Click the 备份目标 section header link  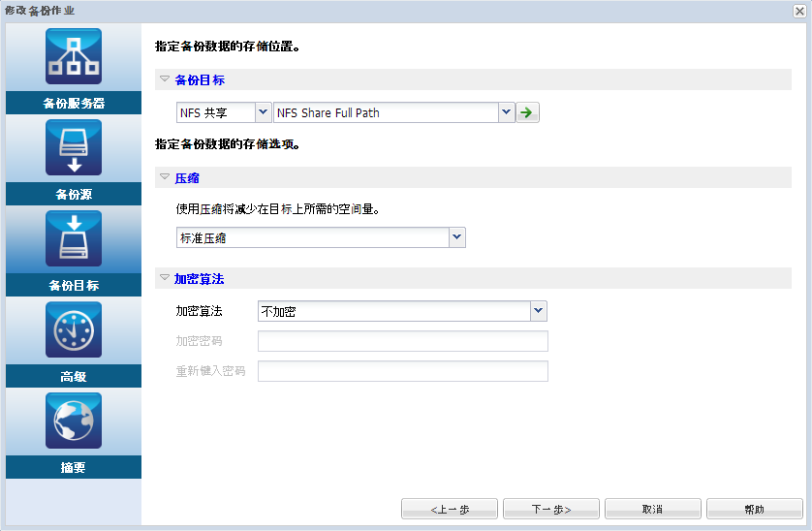pos(200,79)
